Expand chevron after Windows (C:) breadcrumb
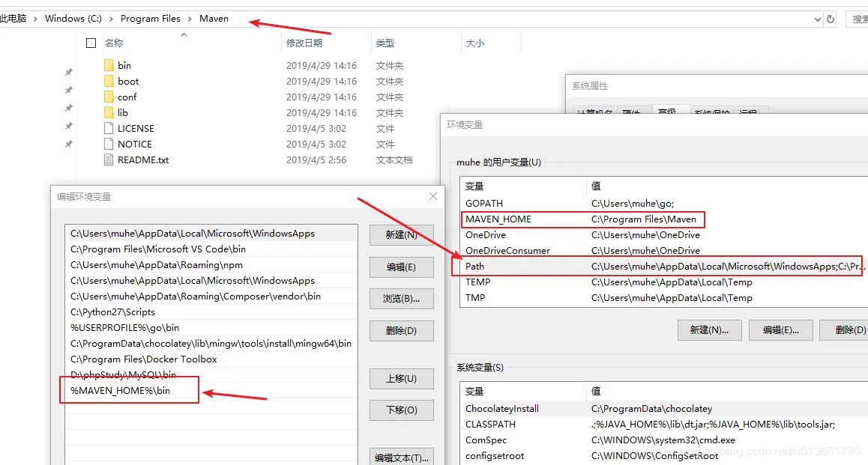868x465 pixels. tap(111, 19)
